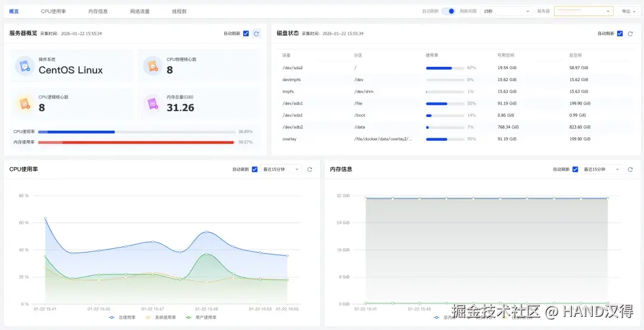Click the 15:49 peak point on 总使用率 line
The image size is (644, 330).
click(206, 232)
